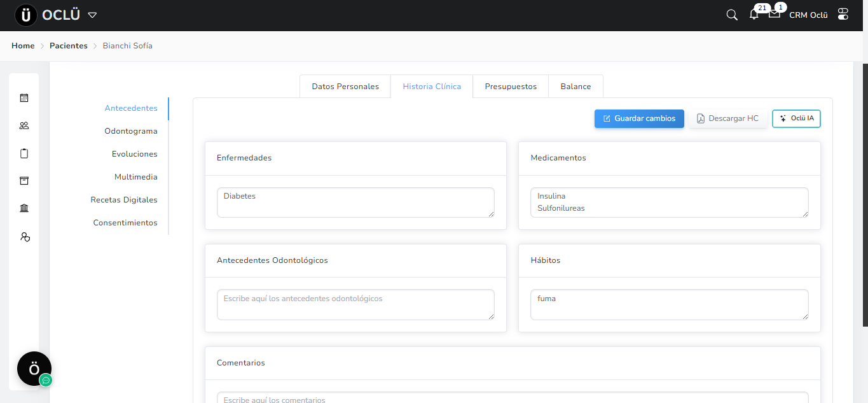Click the Guardar cambios button
This screenshot has width=868, height=403.
pyautogui.click(x=639, y=118)
